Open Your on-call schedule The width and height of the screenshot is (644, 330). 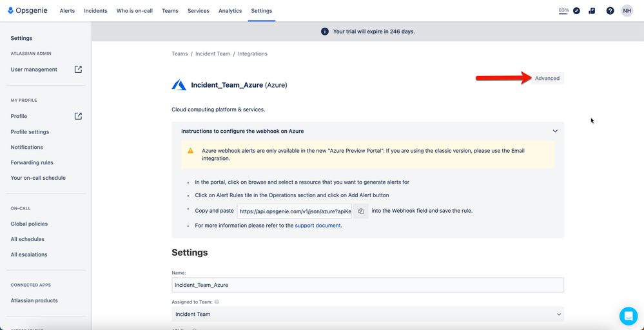tap(38, 178)
